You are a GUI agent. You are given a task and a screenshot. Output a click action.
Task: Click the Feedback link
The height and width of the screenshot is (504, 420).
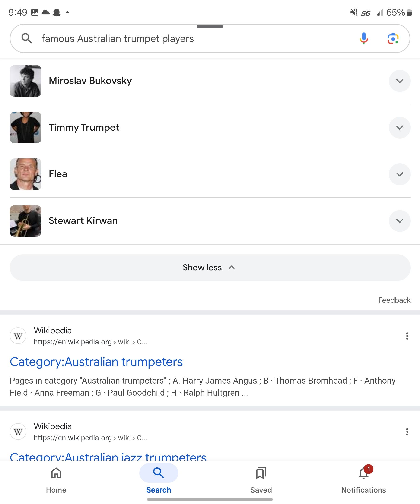pos(394,300)
